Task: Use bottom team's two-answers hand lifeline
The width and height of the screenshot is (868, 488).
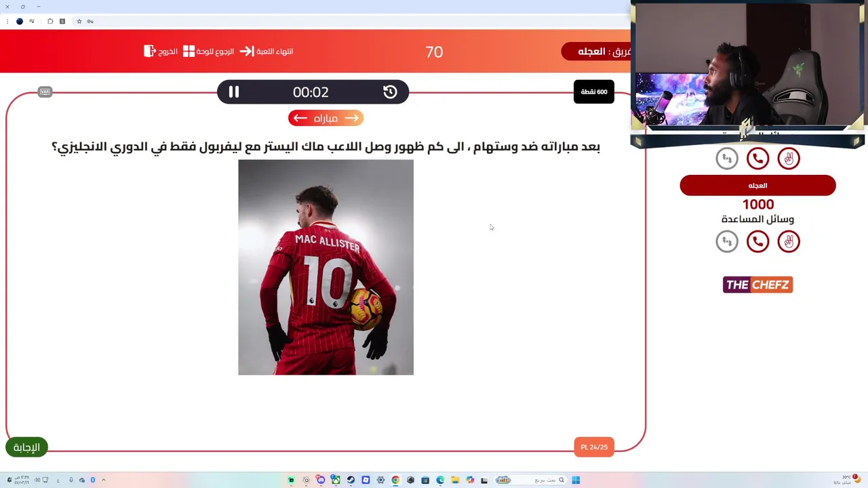Action: tap(789, 241)
